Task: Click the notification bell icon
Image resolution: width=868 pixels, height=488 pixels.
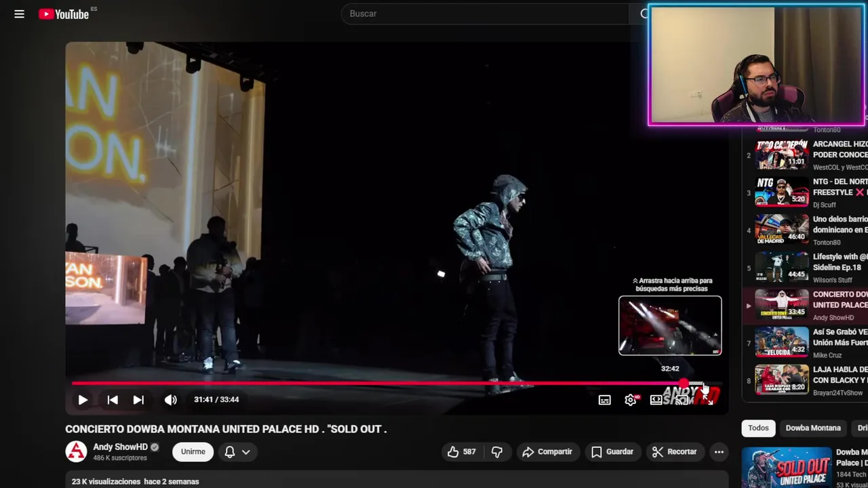Action: coord(230,451)
